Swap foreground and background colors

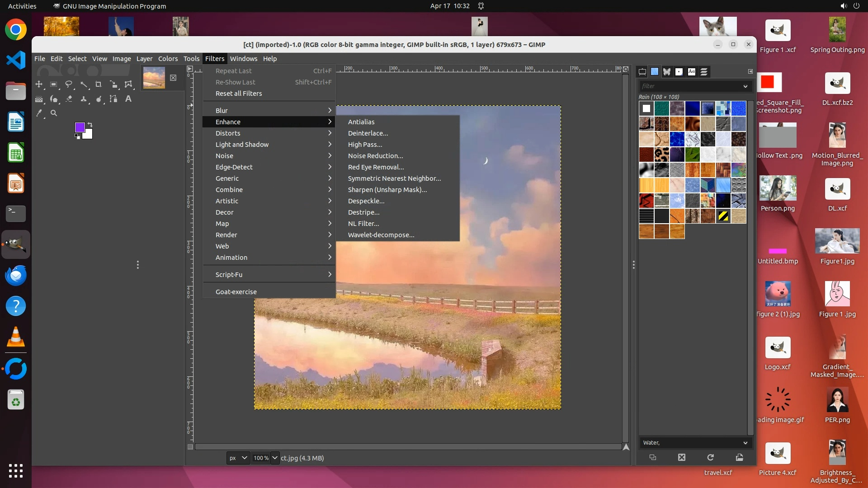pos(90,124)
